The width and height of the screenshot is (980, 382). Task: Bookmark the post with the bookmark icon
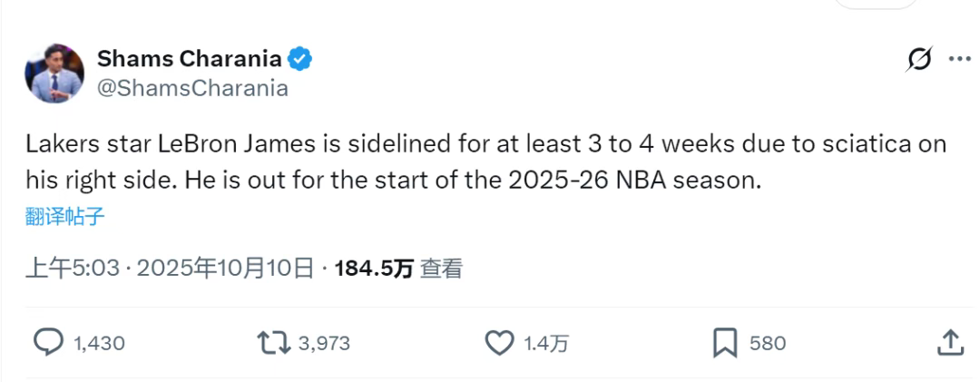coord(724,343)
